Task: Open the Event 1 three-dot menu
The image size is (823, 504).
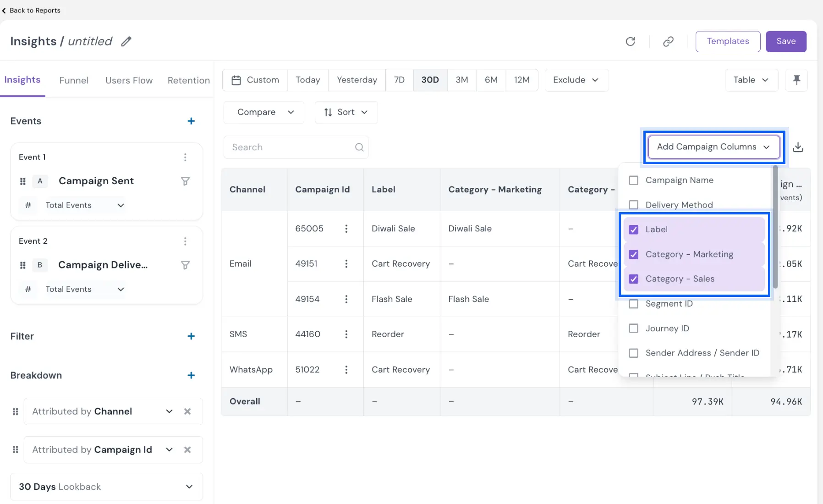Action: [x=185, y=157]
